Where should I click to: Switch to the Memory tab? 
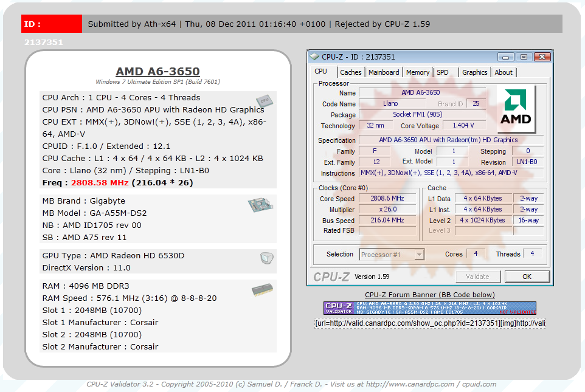pyautogui.click(x=418, y=72)
